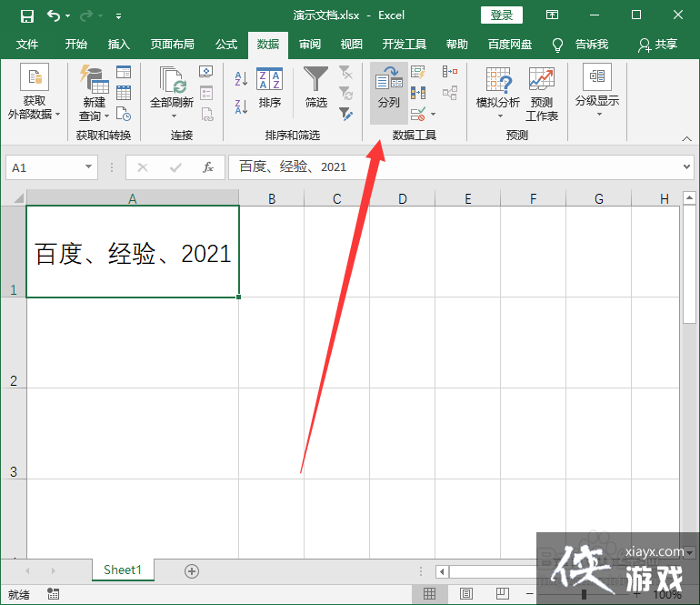Click Data Validation icon
700x605 pixels.
(418, 114)
